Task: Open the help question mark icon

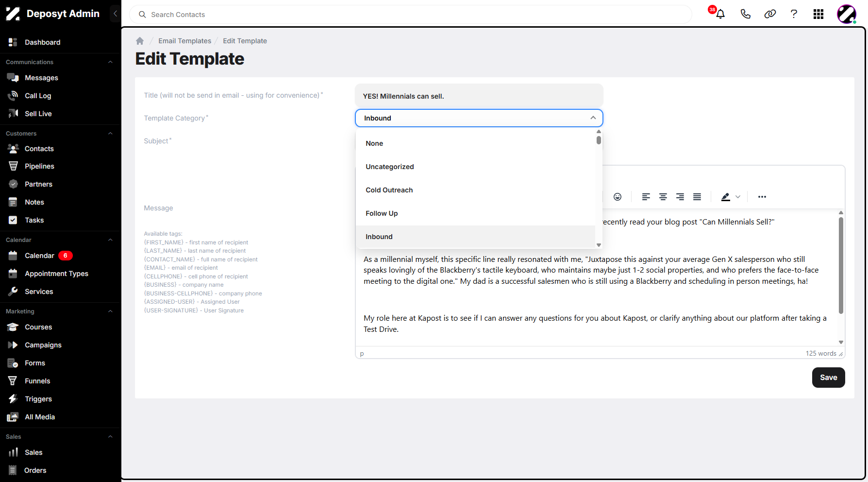Action: (794, 14)
